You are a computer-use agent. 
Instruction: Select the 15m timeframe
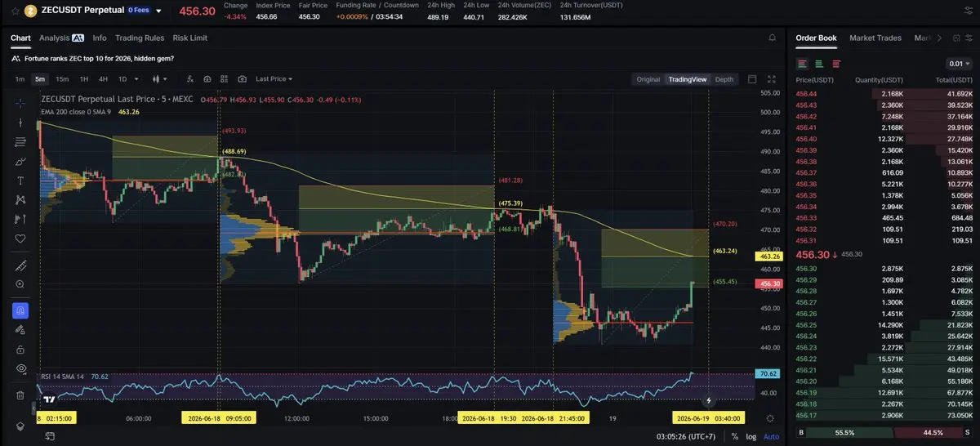coord(62,79)
